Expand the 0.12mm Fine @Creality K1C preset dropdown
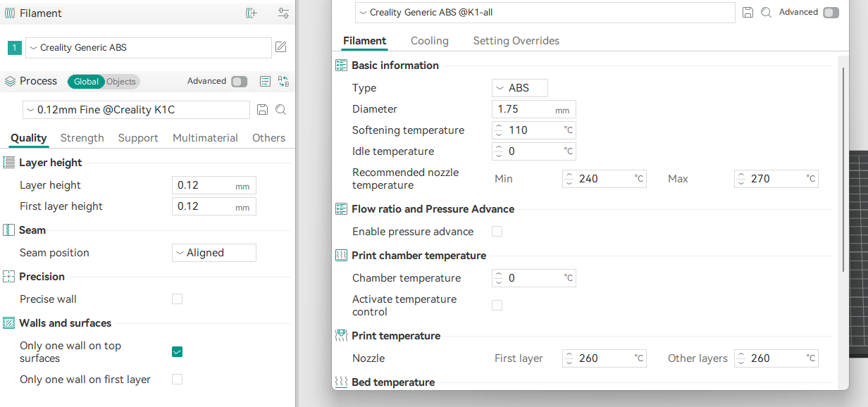Viewport: 868px width, 407px height. coord(136,110)
